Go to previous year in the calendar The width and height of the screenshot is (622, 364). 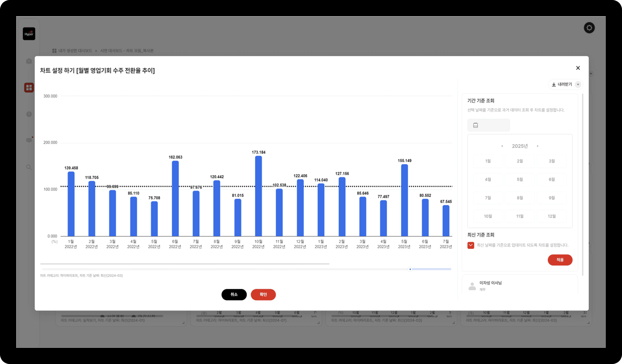[502, 146]
